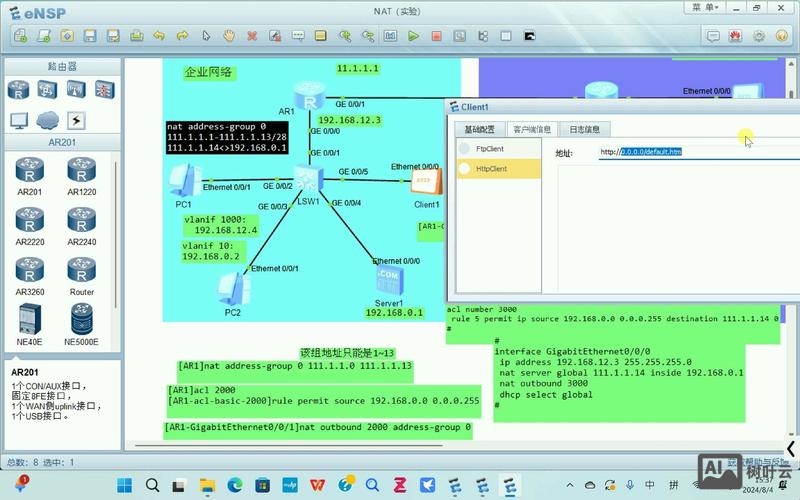Select the HttpClient option
The height and width of the screenshot is (500, 800).
pos(491,169)
